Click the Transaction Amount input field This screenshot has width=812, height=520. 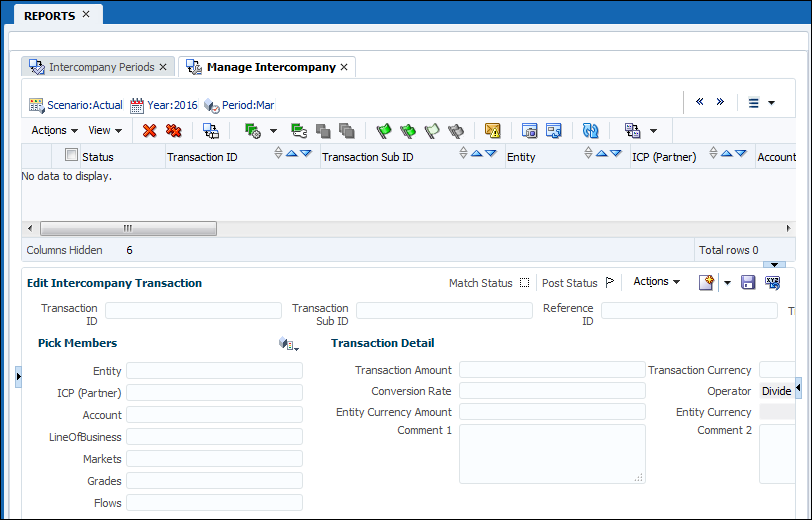point(552,370)
